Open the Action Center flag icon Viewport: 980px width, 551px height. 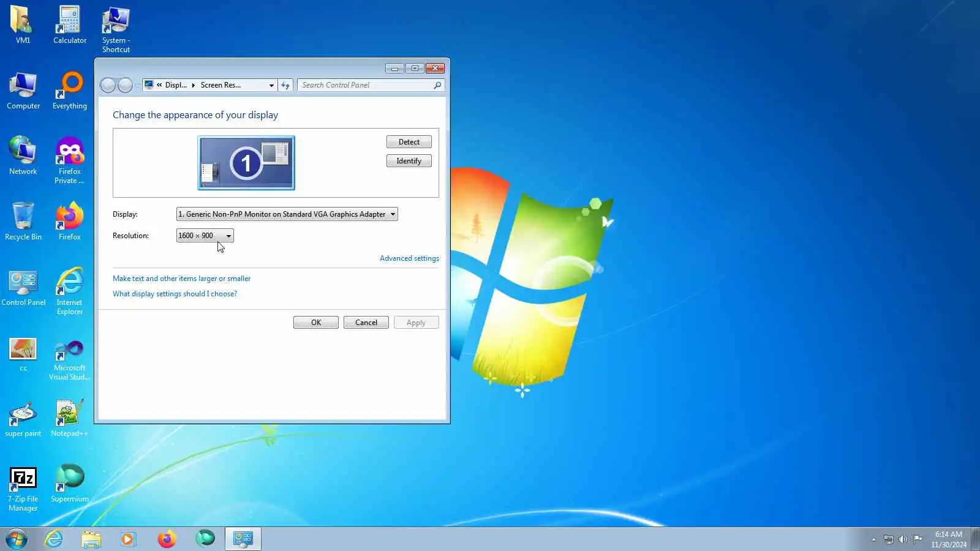coord(918,539)
